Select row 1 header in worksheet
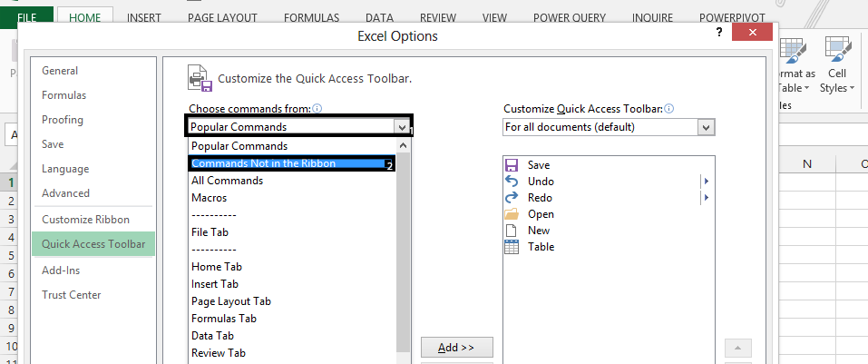Viewport: 868px width, 364px height. pyautogui.click(x=11, y=182)
